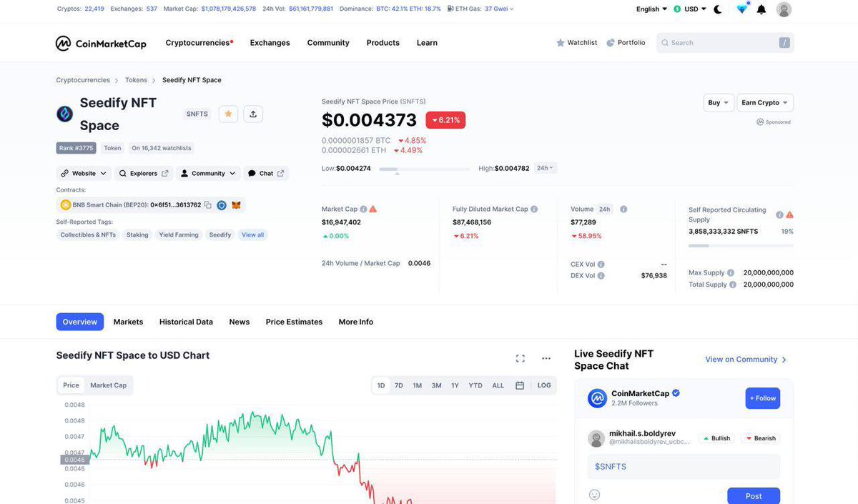Select 7D chart range
The height and width of the screenshot is (504, 858).
(399, 385)
